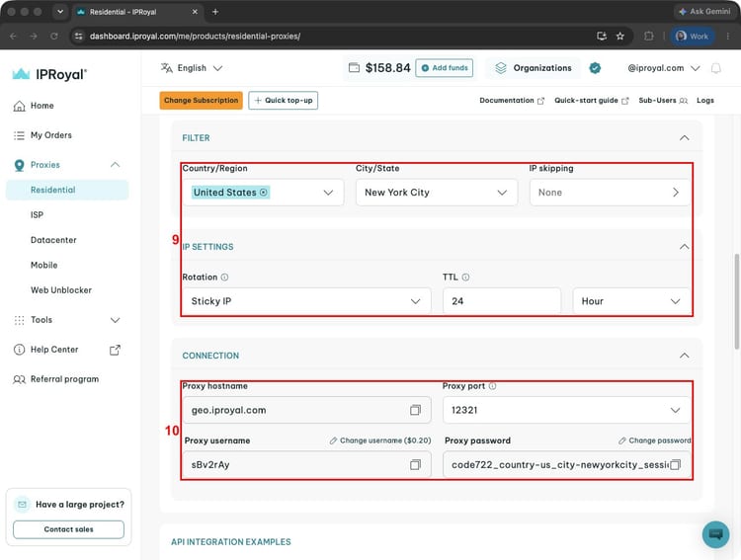Click the Contact sales button
741x560 pixels.
pos(68,529)
